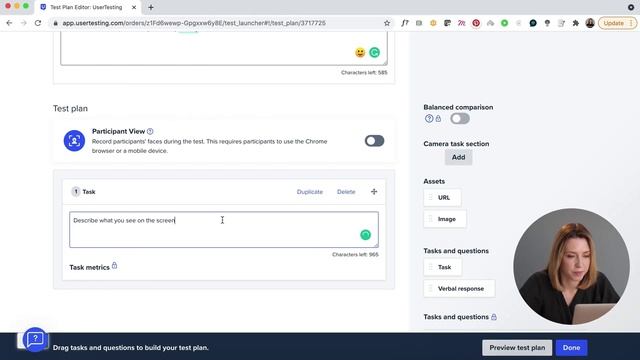Click the Task metrics lock icon

[x=114, y=266]
